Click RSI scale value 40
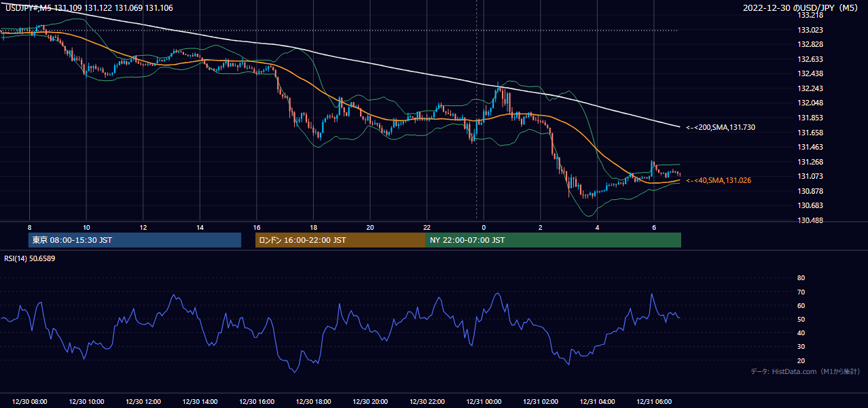Image resolution: width=868 pixels, height=408 pixels. tap(801, 333)
